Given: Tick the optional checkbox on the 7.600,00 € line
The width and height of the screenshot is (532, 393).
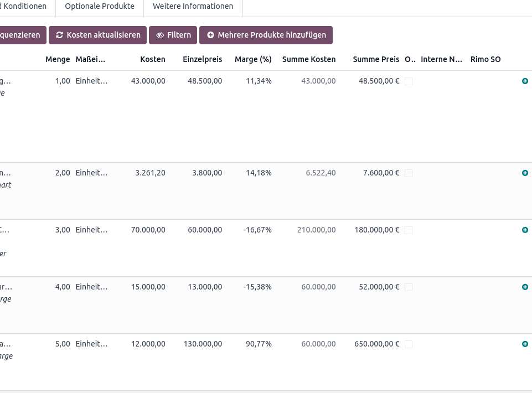Looking at the screenshot, I should (409, 173).
